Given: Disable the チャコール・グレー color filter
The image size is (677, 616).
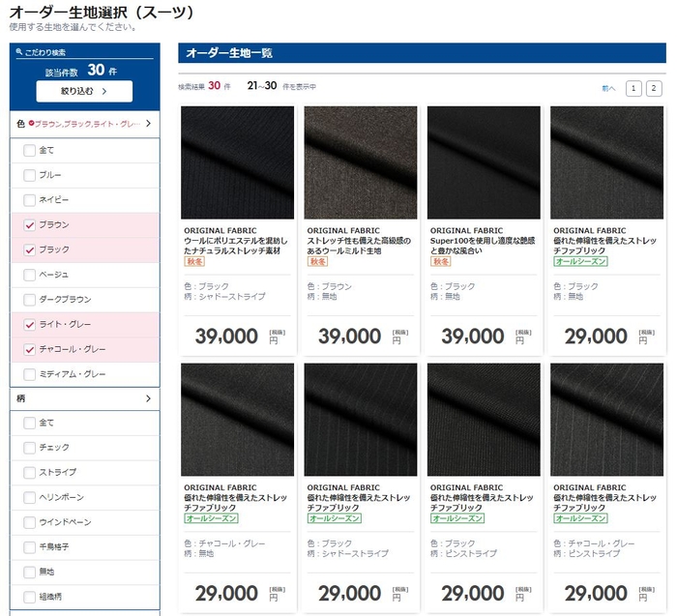Looking at the screenshot, I should tap(30, 349).
